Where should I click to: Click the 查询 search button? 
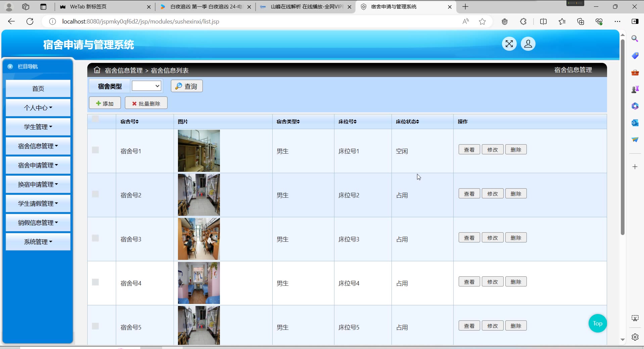pyautogui.click(x=187, y=86)
